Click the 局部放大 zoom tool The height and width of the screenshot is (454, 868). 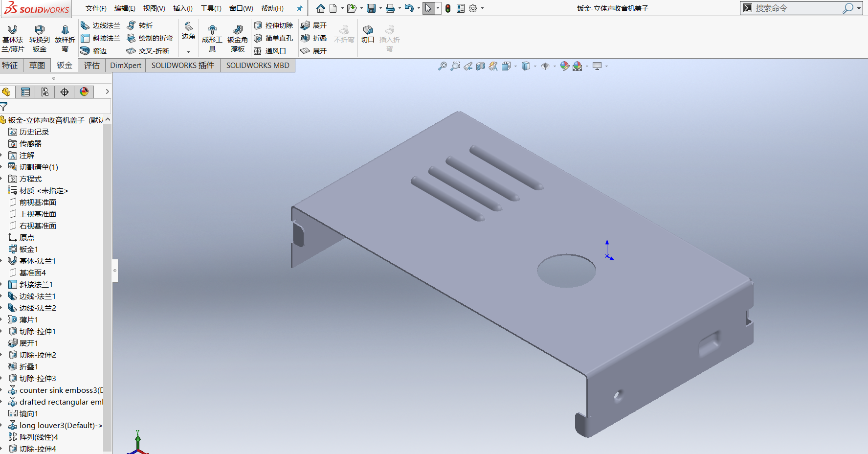[455, 66]
